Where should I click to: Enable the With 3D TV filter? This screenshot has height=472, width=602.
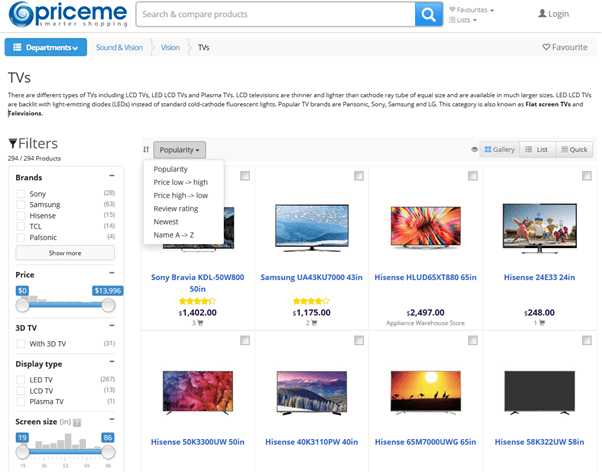[21, 344]
